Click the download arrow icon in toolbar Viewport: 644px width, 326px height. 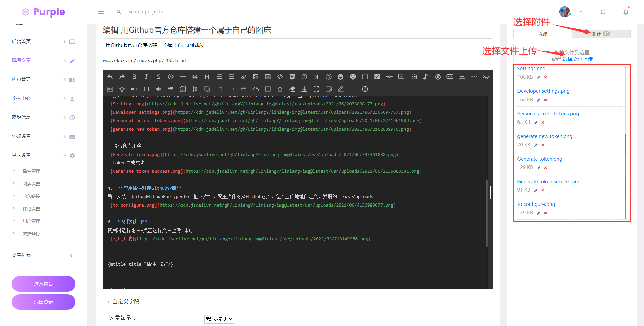pos(304,89)
